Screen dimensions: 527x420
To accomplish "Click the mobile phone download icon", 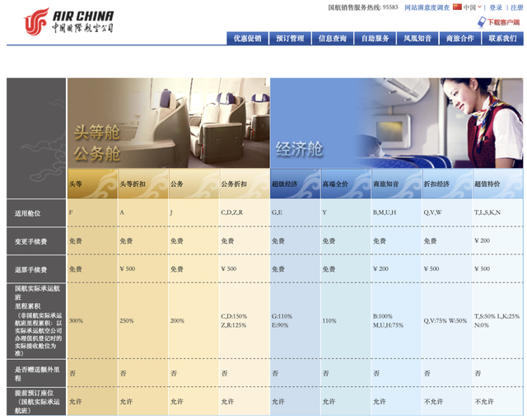I will coord(482,22).
